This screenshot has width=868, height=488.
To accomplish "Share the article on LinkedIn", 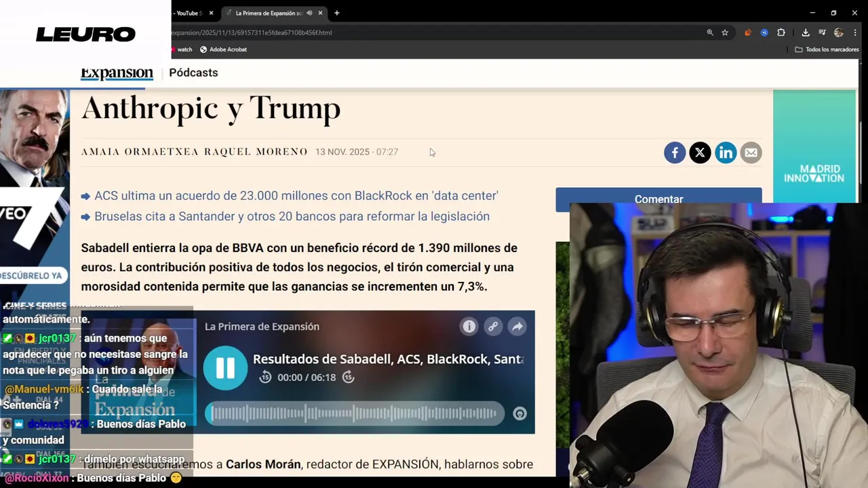I will pos(726,152).
